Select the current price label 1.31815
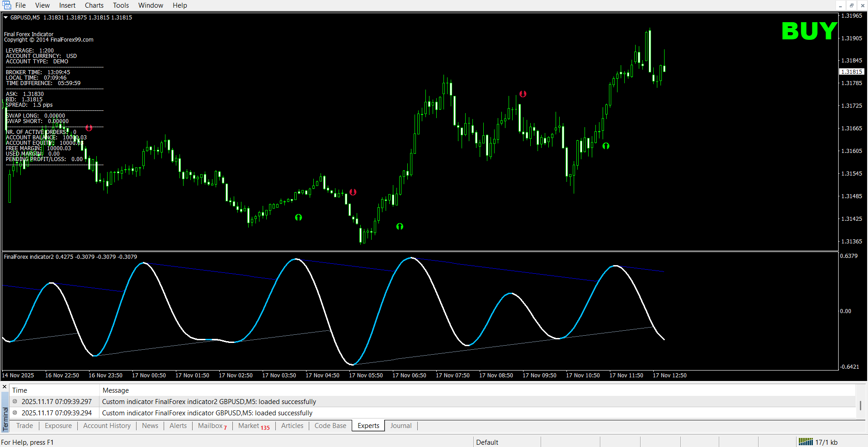Viewport: 868px width, 447px height. [x=852, y=72]
